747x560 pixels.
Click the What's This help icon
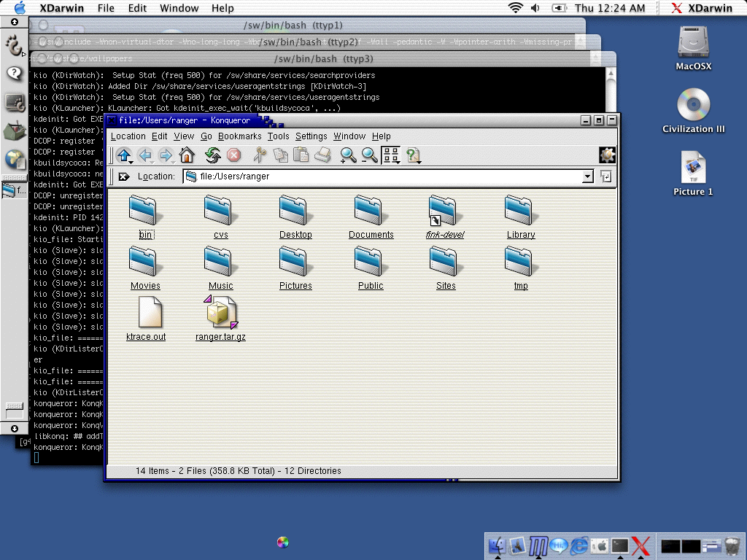pyautogui.click(x=413, y=155)
